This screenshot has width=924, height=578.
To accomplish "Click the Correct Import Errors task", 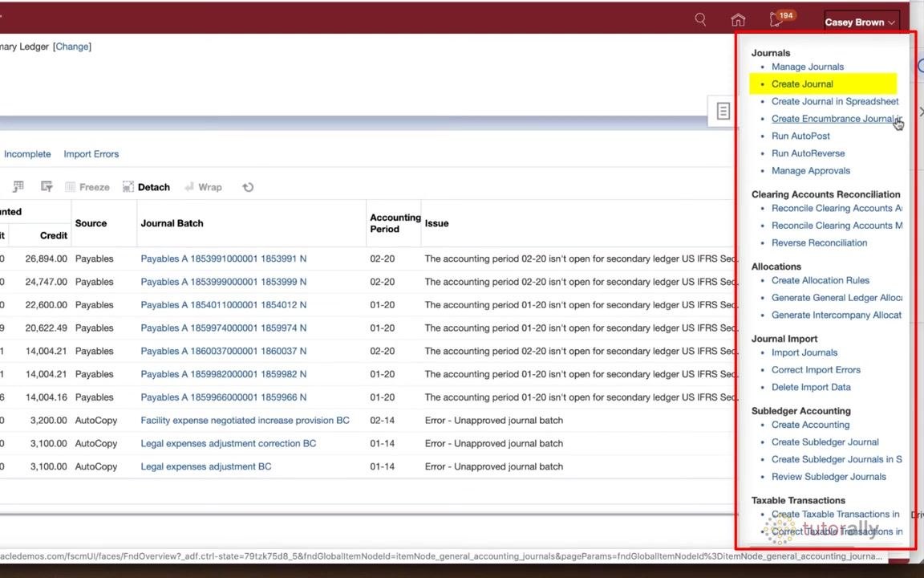I will (817, 370).
